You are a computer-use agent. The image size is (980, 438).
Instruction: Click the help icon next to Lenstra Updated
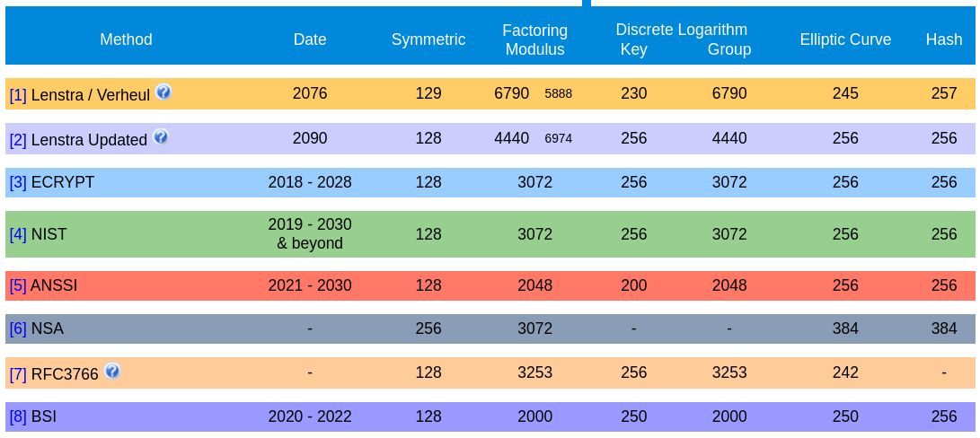click(x=161, y=136)
